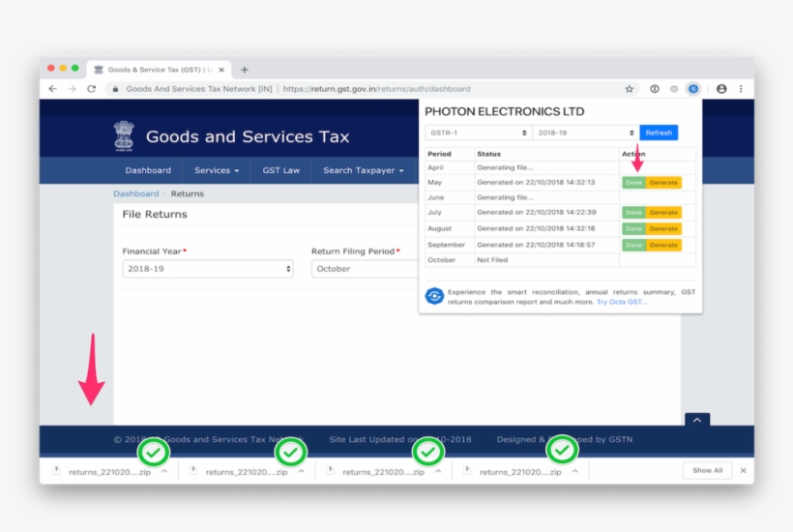Click Done button for July row
This screenshot has width=793, height=532.
[633, 213]
